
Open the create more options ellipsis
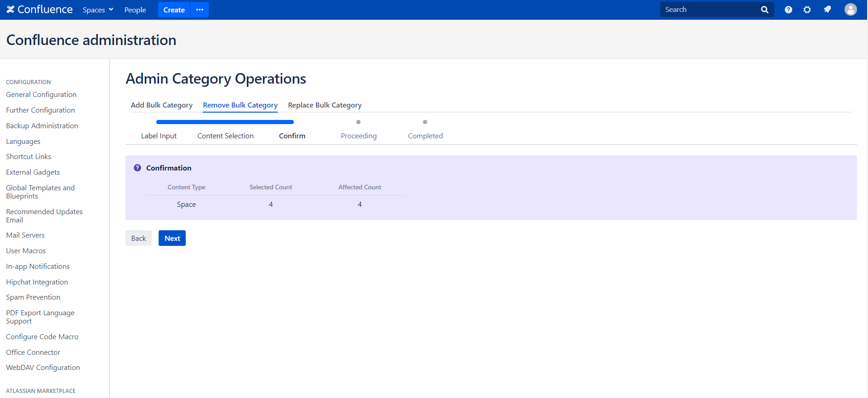(200, 10)
